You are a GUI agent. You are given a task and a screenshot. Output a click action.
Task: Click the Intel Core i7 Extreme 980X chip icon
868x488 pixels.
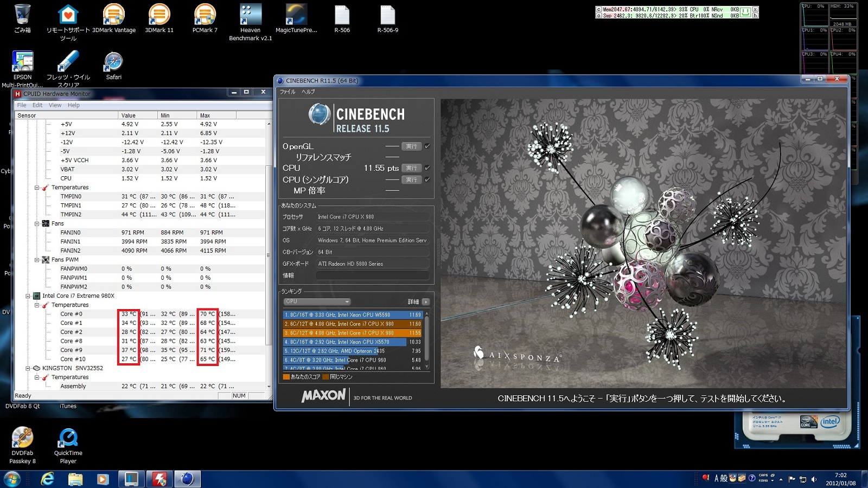37,296
